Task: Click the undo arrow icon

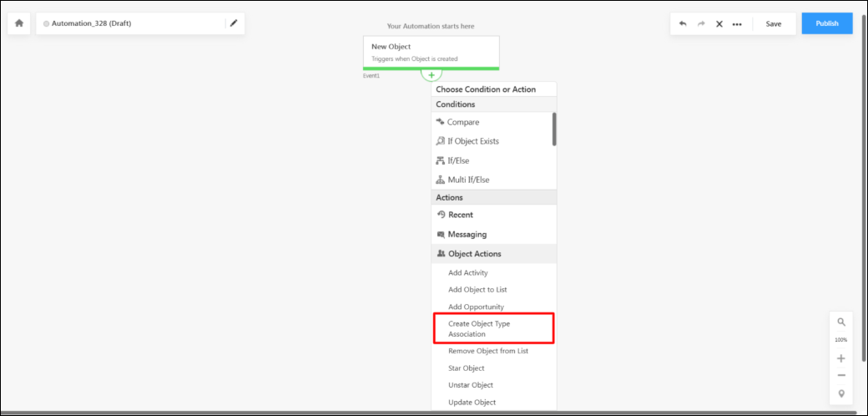Action: (x=683, y=23)
